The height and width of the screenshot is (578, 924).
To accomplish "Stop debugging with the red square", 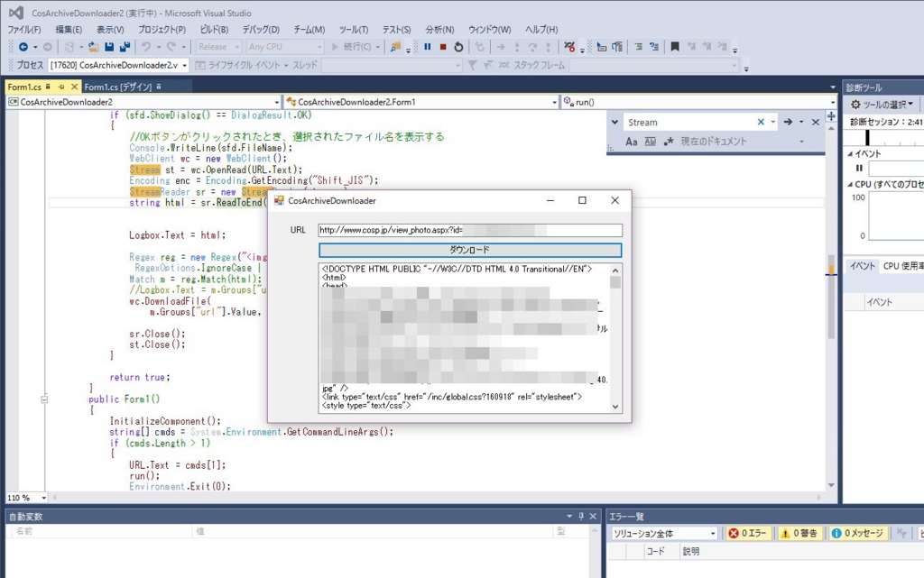I will point(442,47).
